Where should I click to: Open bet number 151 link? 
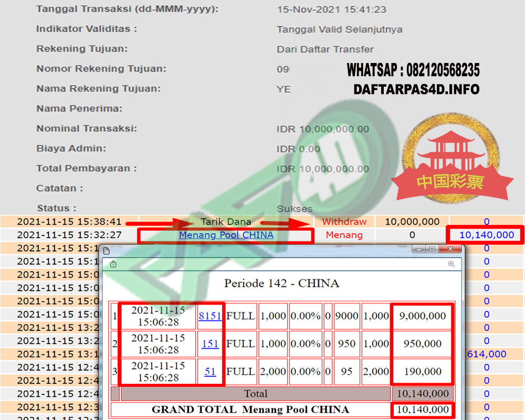[210, 344]
